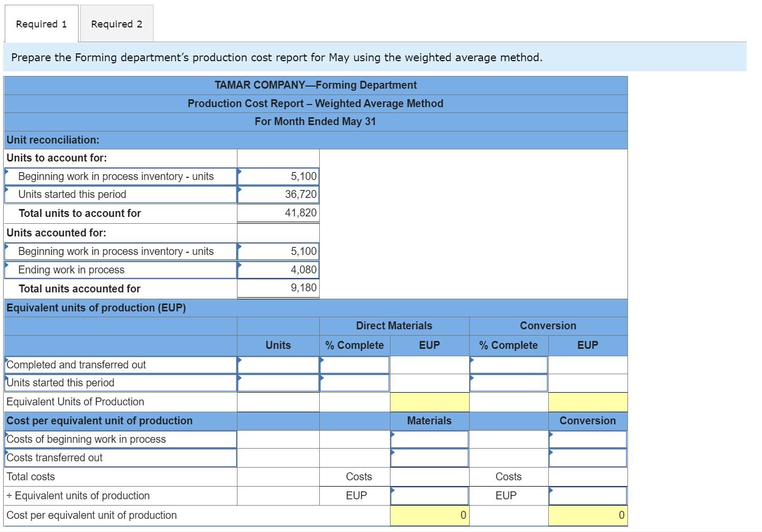Click Conversion % Complete for Completed and transferred out
762x532 pixels.
(x=509, y=365)
